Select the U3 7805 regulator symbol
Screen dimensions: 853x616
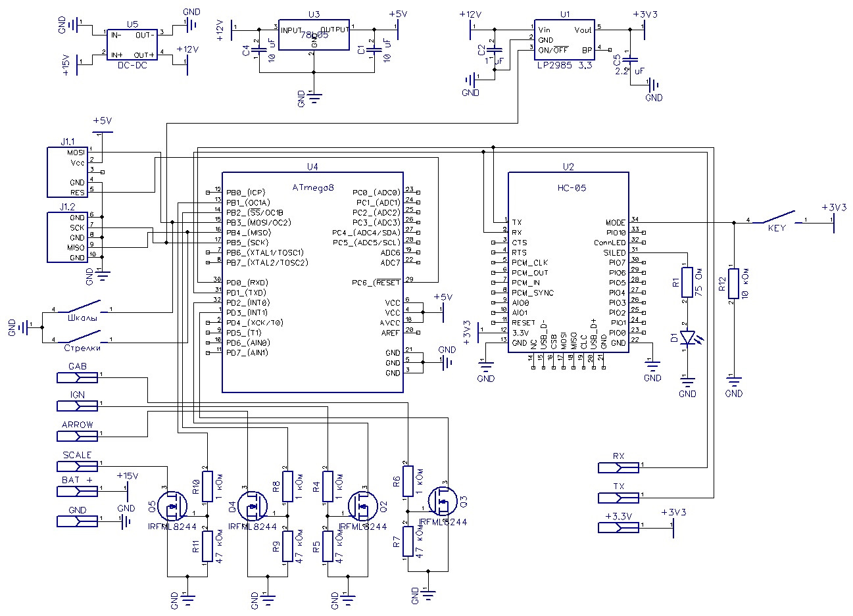pos(314,34)
